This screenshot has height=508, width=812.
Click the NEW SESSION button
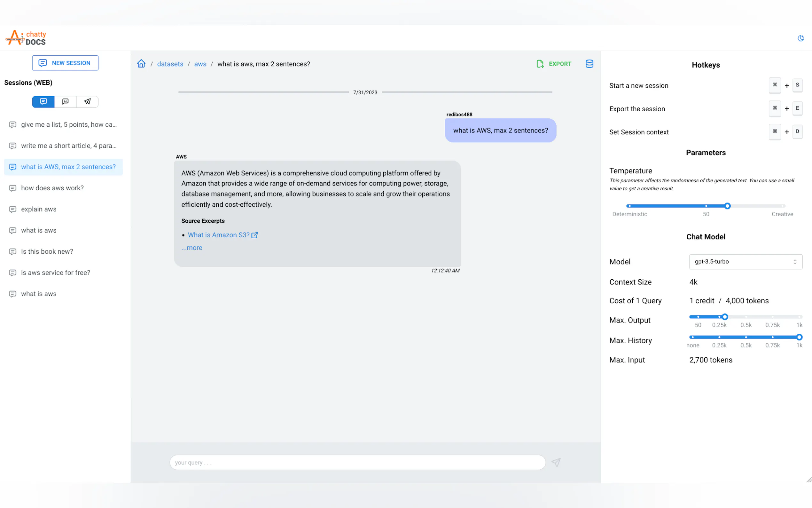(65, 63)
